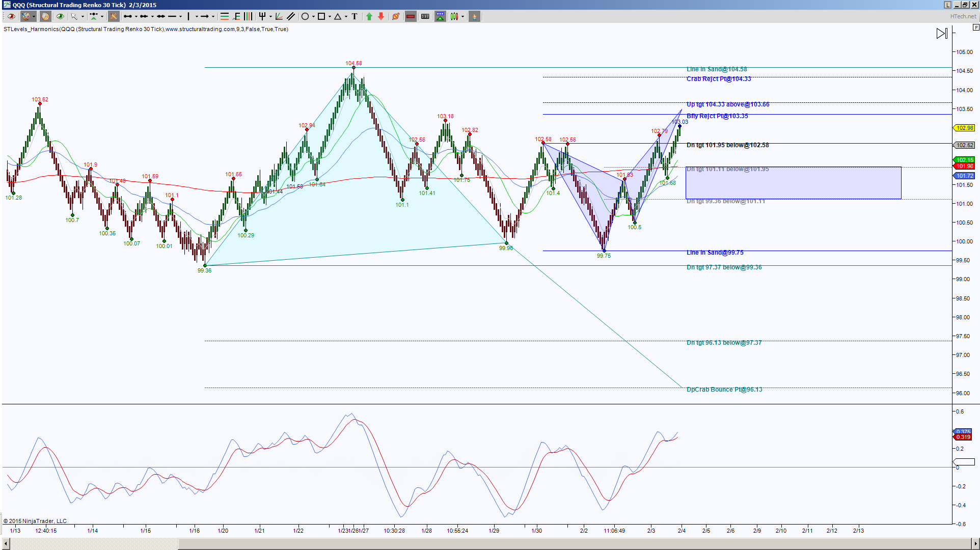The height and width of the screenshot is (550, 980).
Task: Click the STLevels_Harmonics indicator label
Action: pyautogui.click(x=146, y=29)
